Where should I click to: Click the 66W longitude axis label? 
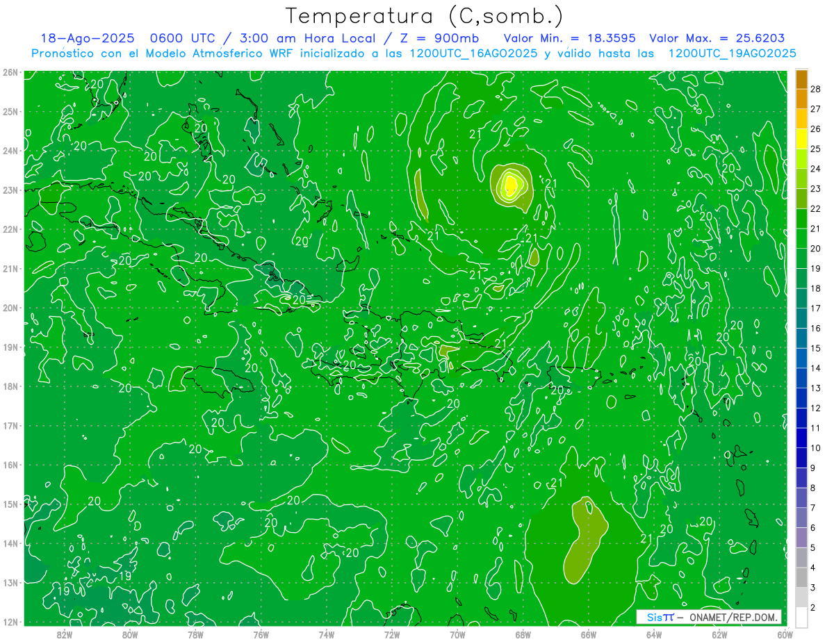point(588,634)
